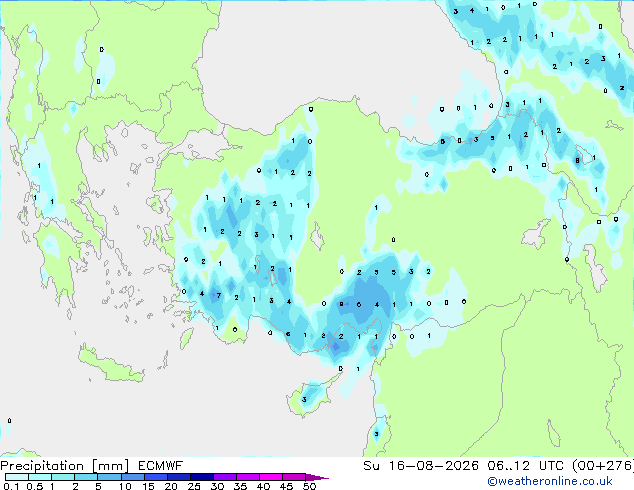Click the legend swatch between 15 and 20
The height and width of the screenshot is (490, 634).
[156, 477]
